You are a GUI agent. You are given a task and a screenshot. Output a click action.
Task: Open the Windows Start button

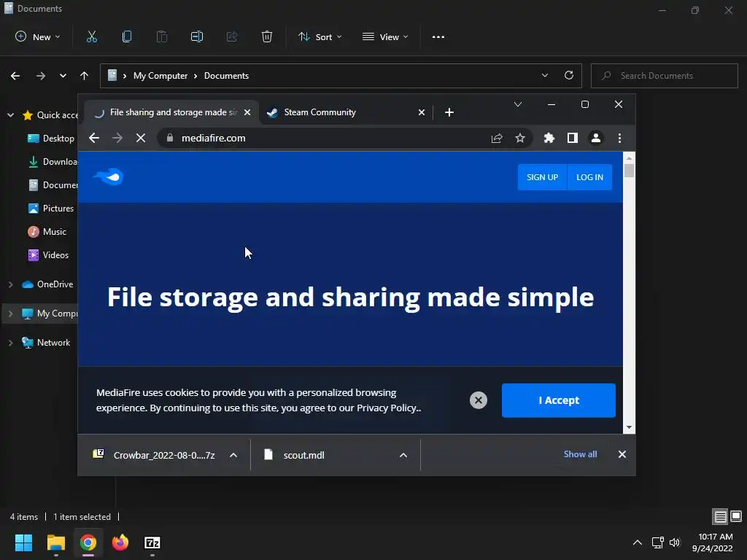(x=23, y=542)
